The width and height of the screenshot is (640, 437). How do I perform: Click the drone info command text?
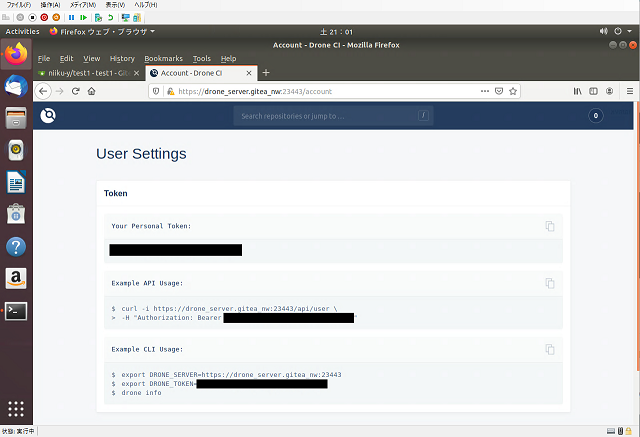pos(141,393)
